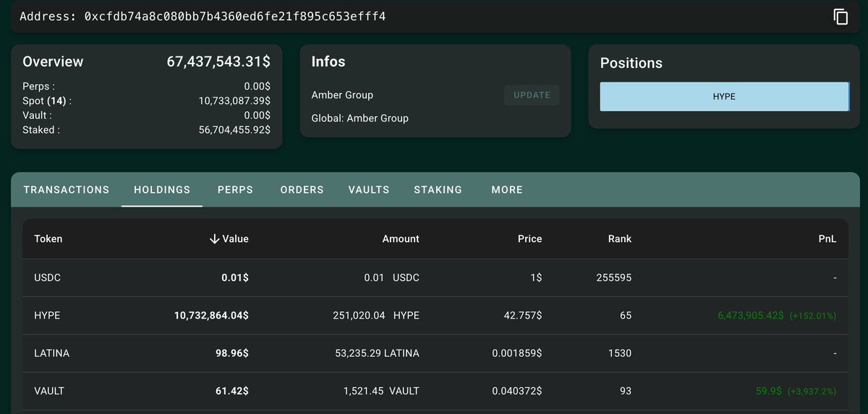The height and width of the screenshot is (414, 868).
Task: Select the HYPE position bar
Action: pyautogui.click(x=724, y=96)
